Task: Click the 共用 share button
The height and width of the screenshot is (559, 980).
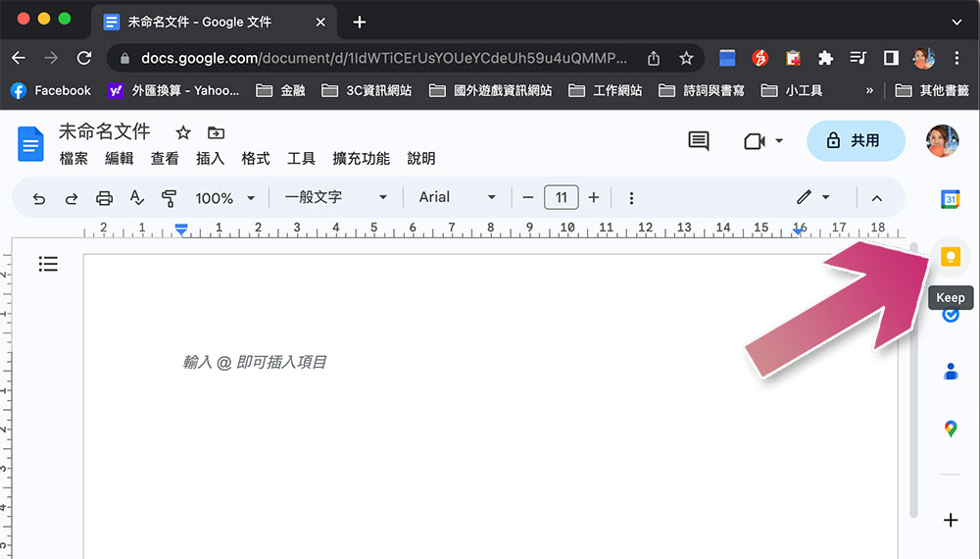Action: coord(856,140)
